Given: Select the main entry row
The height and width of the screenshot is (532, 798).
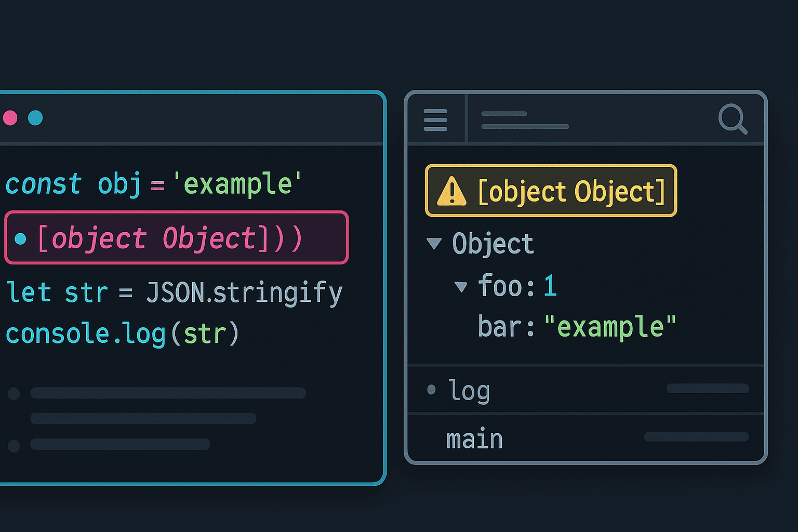Looking at the screenshot, I should (586, 439).
